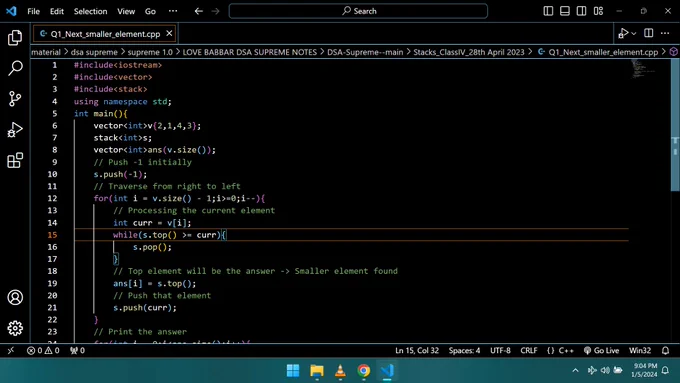Open the run button dropdown arrow

tap(634, 33)
